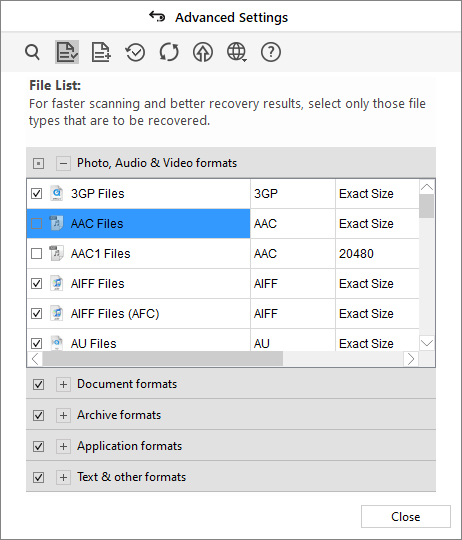
Task: Click the horizontal scrollbar thumb
Action: point(162,359)
